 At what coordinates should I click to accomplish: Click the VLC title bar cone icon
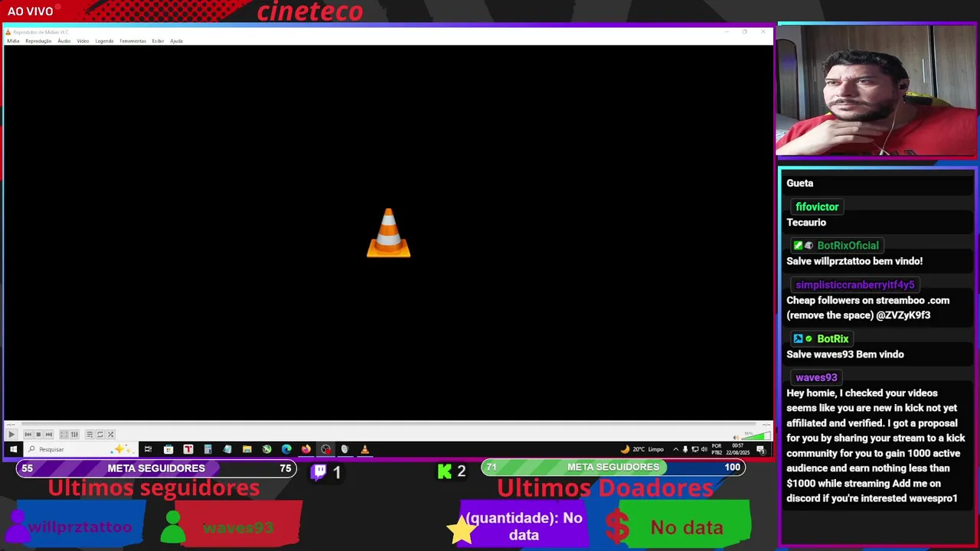[8, 32]
